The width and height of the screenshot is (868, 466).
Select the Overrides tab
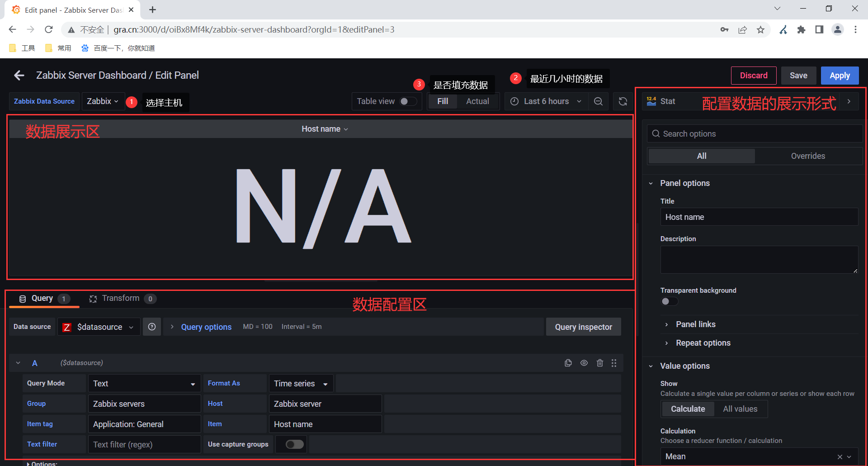(x=808, y=156)
